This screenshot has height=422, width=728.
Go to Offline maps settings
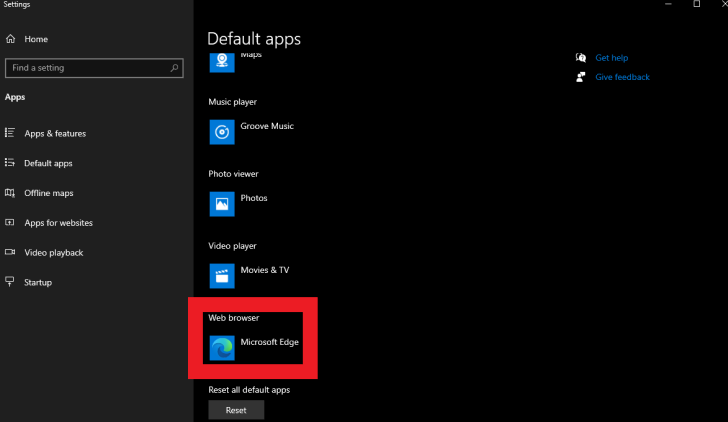click(x=49, y=193)
